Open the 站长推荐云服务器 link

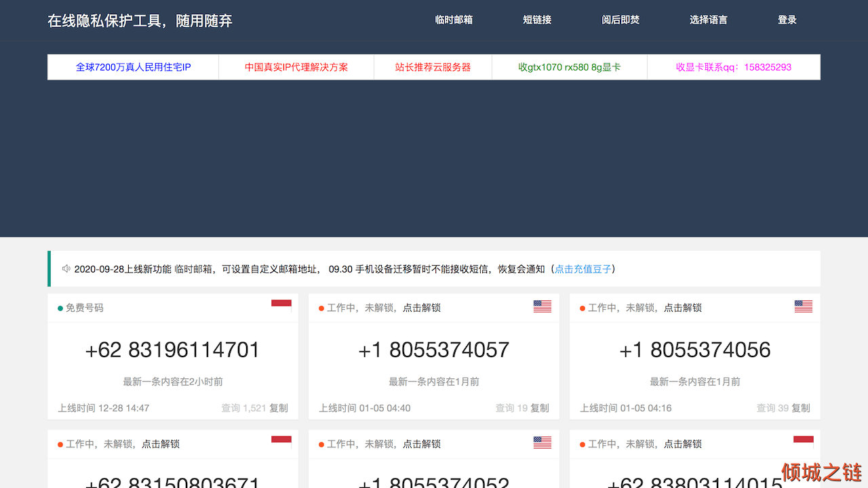(433, 67)
